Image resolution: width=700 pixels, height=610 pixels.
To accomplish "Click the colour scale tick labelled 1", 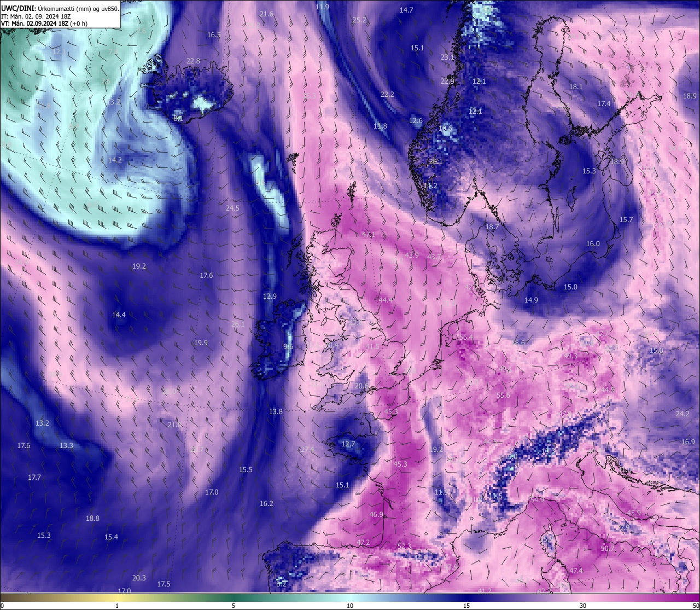I will (x=117, y=606).
